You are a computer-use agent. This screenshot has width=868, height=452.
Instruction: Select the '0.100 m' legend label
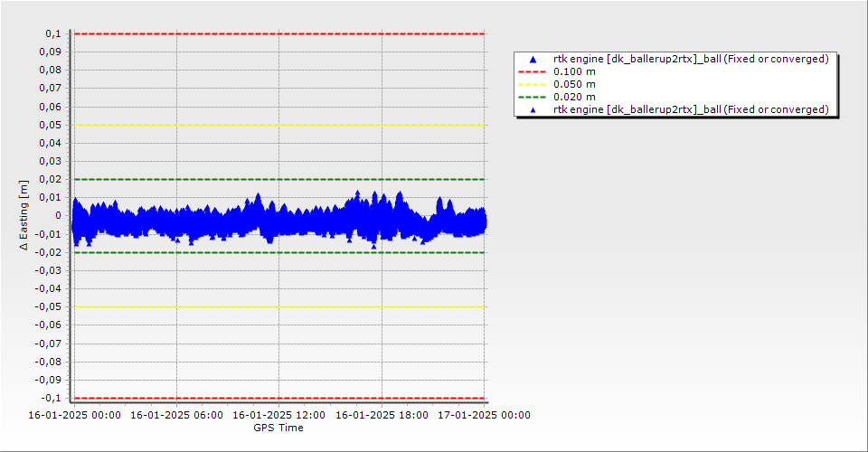575,72
